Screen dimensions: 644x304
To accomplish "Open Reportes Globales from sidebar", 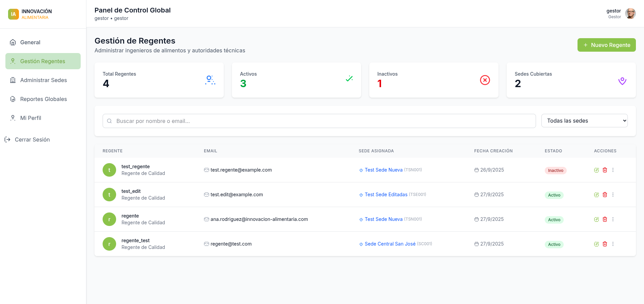I will coord(43,99).
